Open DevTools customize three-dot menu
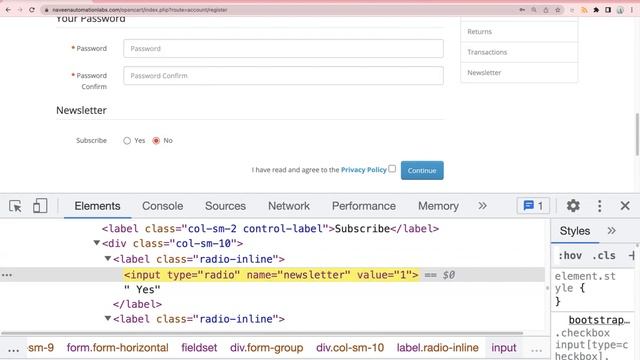 (599, 206)
